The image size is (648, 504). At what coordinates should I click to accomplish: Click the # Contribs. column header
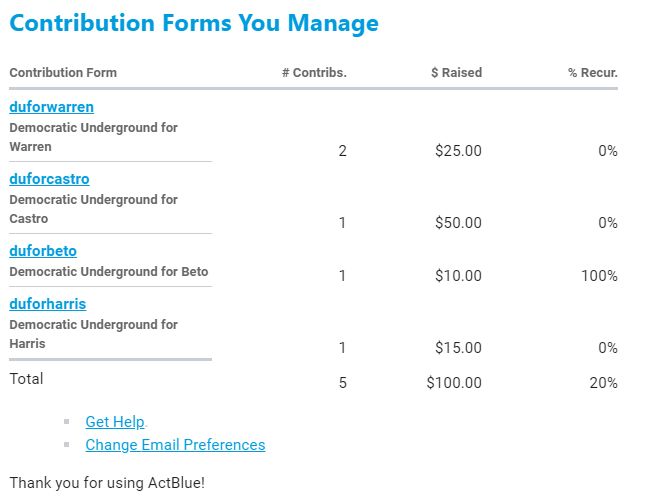[314, 72]
